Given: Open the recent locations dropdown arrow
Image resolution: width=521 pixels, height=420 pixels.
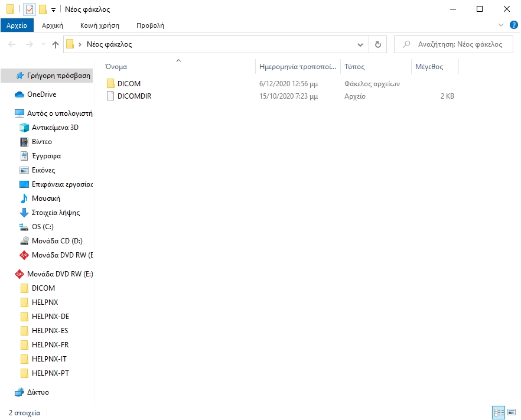Looking at the screenshot, I should [x=43, y=44].
